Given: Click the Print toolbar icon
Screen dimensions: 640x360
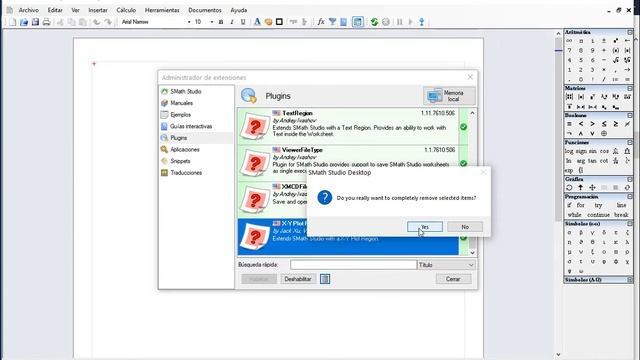Looking at the screenshot, I should coord(46,22).
